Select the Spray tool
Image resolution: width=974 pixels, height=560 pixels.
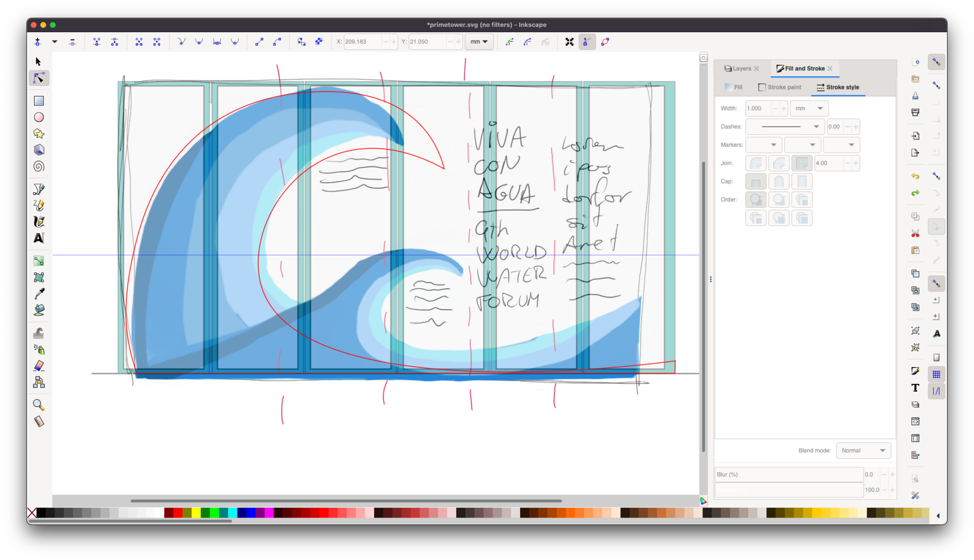[x=39, y=349]
